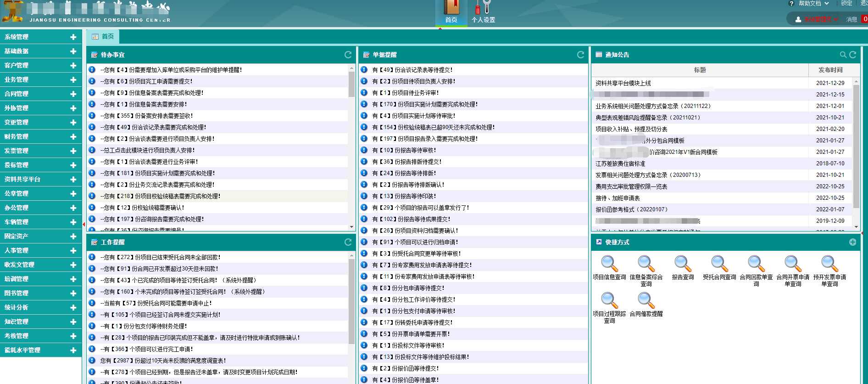Expand 合同管理 sidebar section
The height and width of the screenshot is (384, 868).
[73, 94]
